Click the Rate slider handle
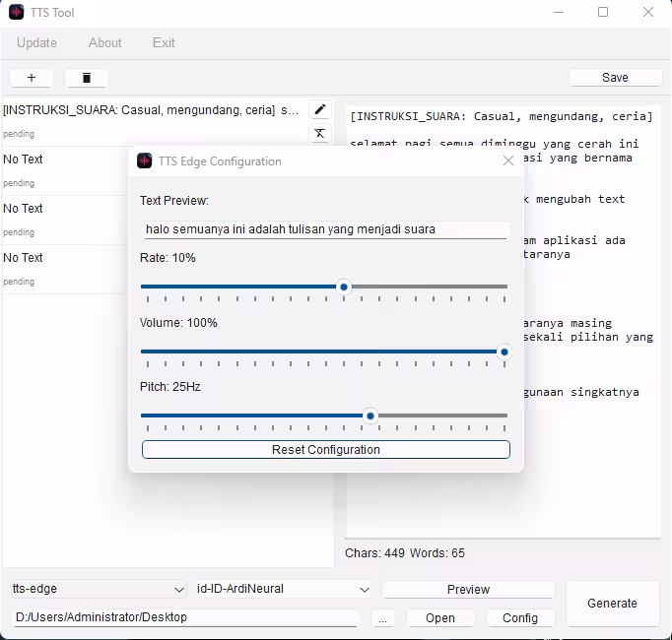 click(344, 287)
